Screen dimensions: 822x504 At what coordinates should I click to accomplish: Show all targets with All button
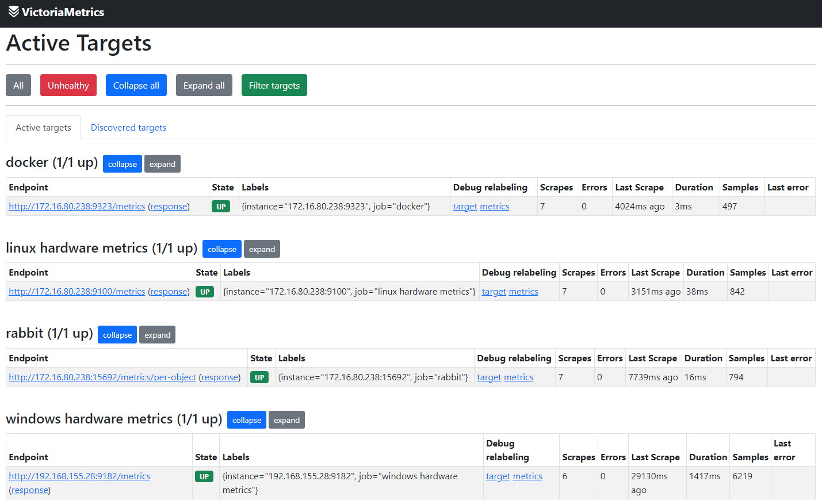point(18,85)
